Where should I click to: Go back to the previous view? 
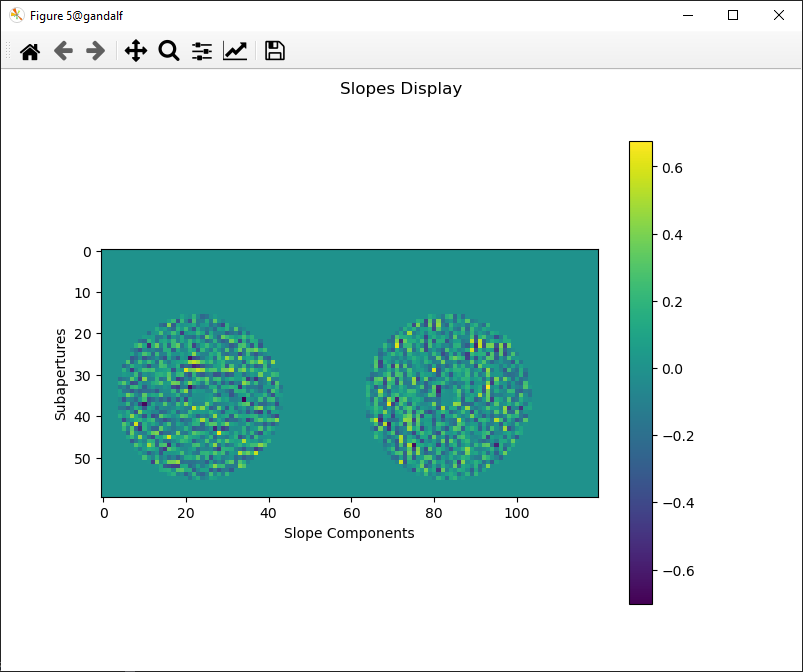tap(63, 51)
